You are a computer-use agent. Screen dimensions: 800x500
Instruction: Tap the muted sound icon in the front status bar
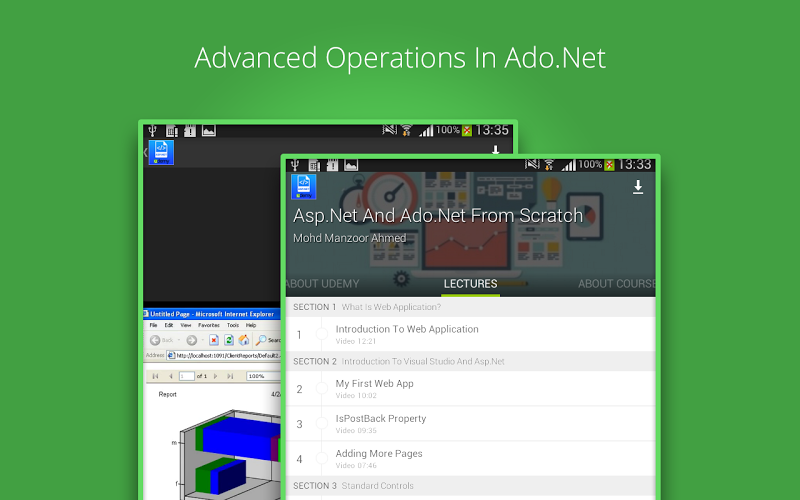[532, 164]
